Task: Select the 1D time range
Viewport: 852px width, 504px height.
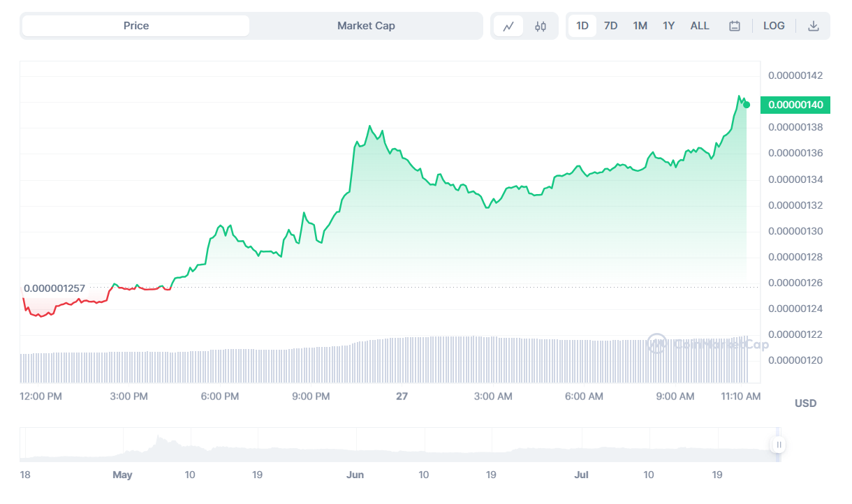Action: [x=582, y=26]
